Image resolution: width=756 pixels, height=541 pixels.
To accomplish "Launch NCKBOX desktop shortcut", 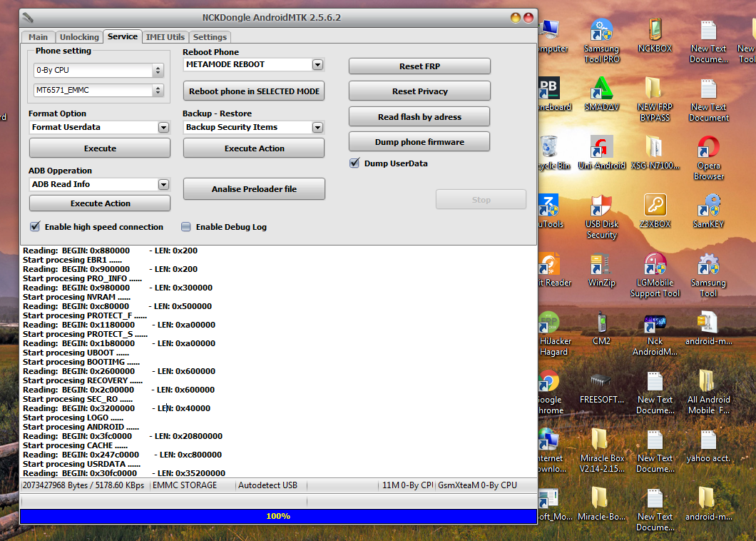I will pos(655,36).
